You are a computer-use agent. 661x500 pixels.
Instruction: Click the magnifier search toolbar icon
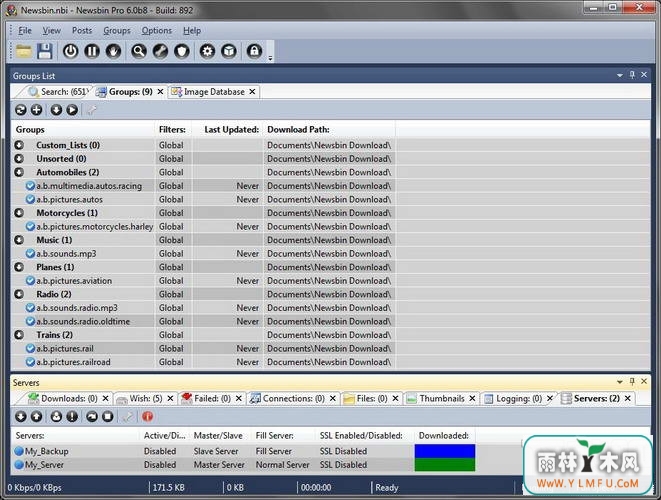pyautogui.click(x=139, y=51)
